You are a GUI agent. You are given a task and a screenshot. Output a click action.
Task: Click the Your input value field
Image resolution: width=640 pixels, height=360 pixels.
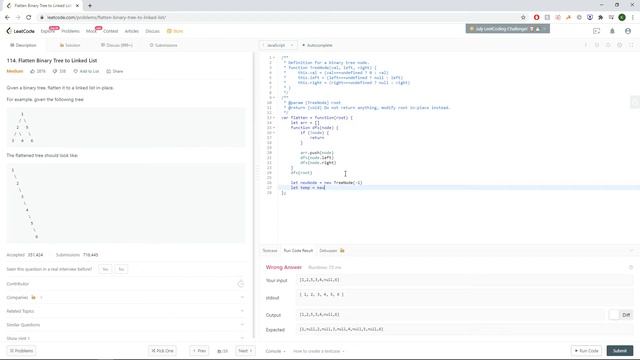click(464, 280)
